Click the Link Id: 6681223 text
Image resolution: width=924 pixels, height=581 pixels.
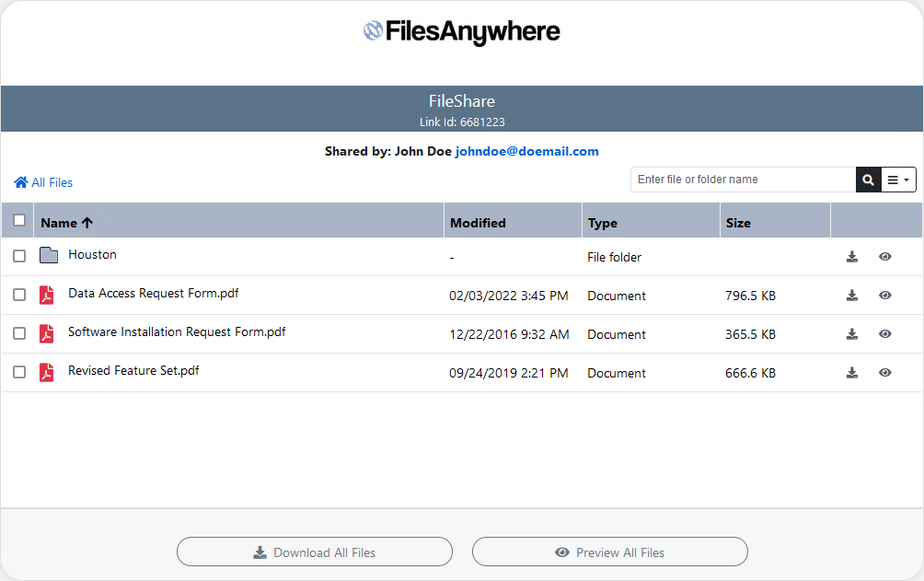[x=462, y=122]
